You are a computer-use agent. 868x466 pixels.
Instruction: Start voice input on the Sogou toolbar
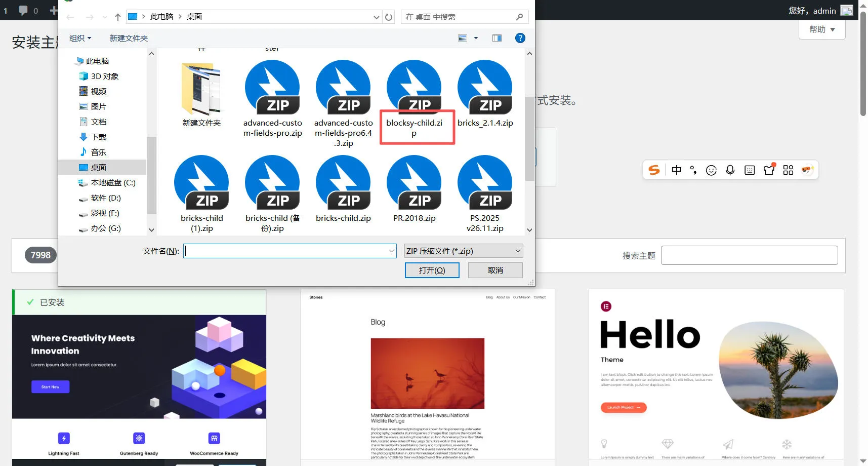tap(730, 170)
